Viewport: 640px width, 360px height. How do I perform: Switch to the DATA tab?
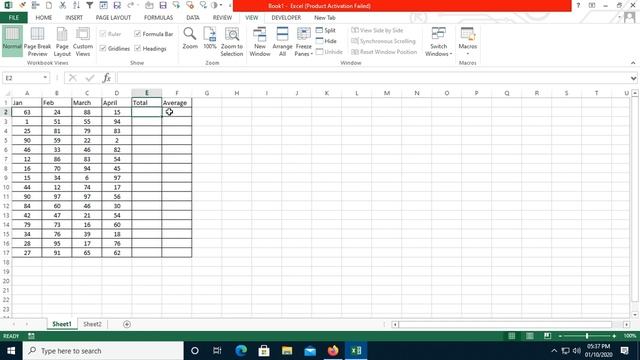pos(193,18)
